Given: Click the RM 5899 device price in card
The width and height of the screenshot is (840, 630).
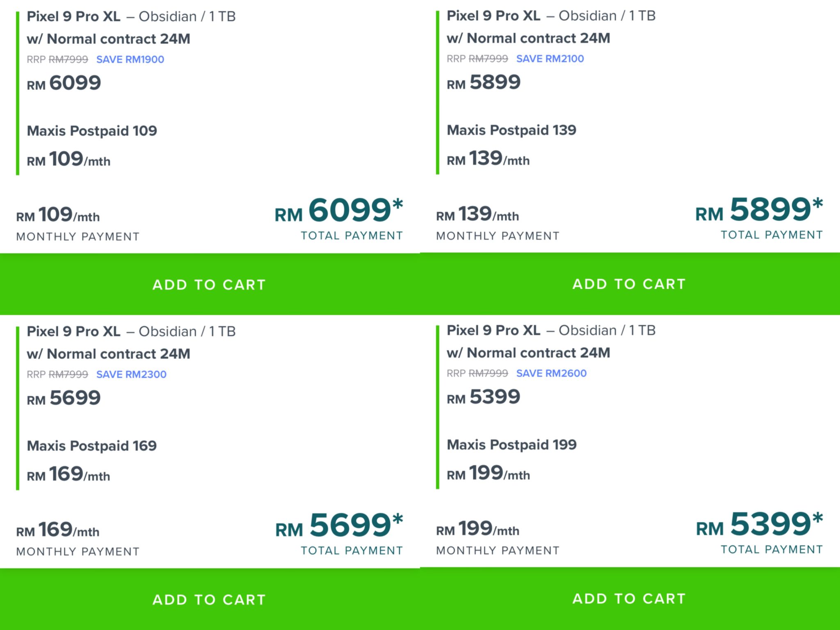Looking at the screenshot, I should click(484, 82).
